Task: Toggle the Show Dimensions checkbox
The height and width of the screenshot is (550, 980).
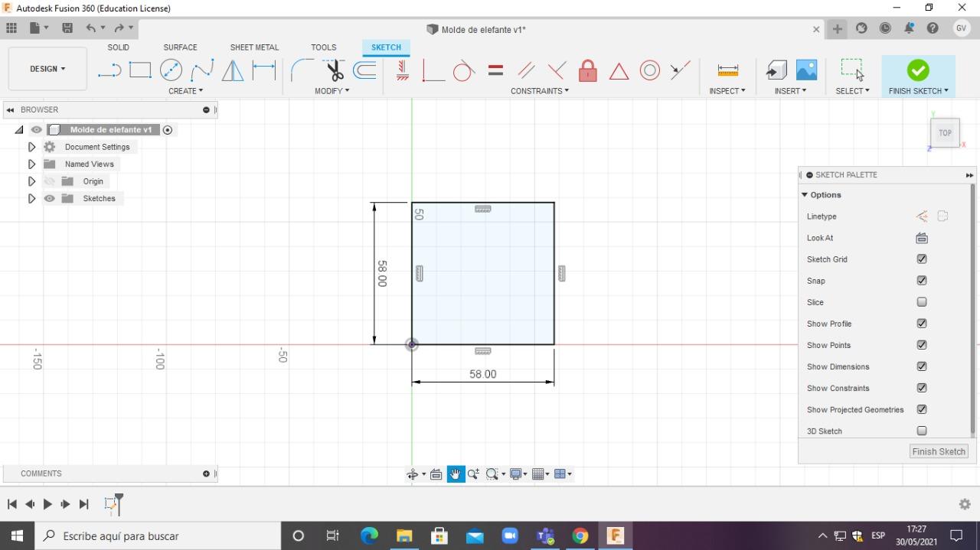Action: (x=922, y=366)
